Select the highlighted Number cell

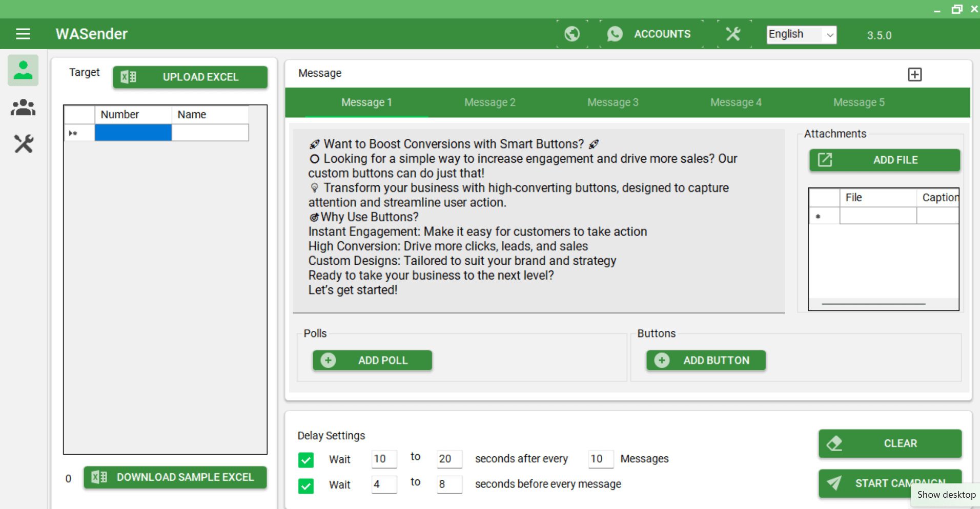[133, 133]
